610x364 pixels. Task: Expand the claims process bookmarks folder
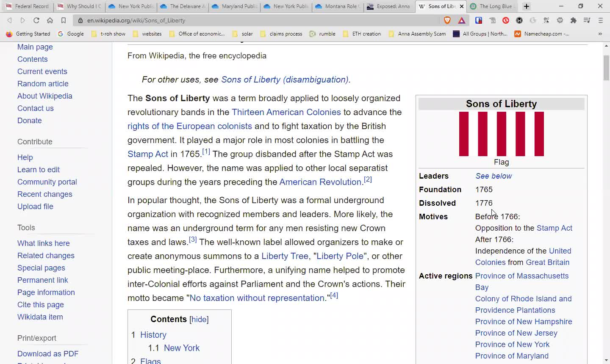(x=281, y=34)
